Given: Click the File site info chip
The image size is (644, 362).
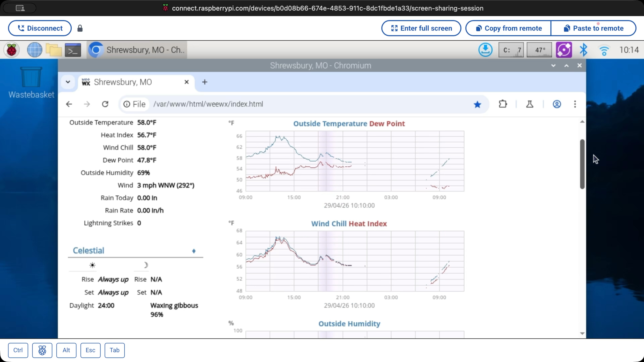Looking at the screenshot, I should [x=135, y=104].
